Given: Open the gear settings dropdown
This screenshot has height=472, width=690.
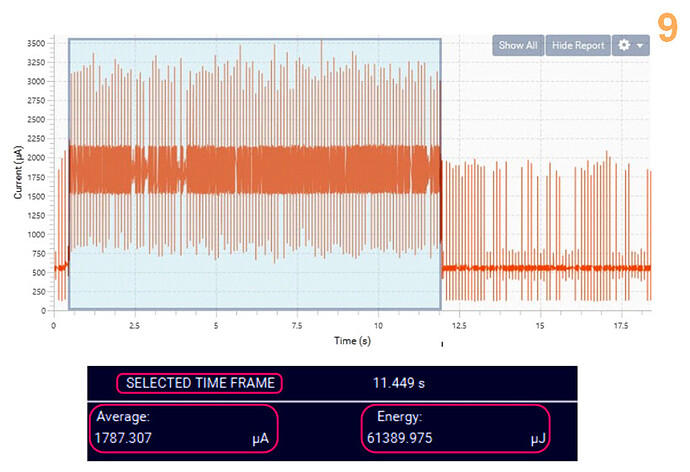Looking at the screenshot, I should tap(631, 45).
